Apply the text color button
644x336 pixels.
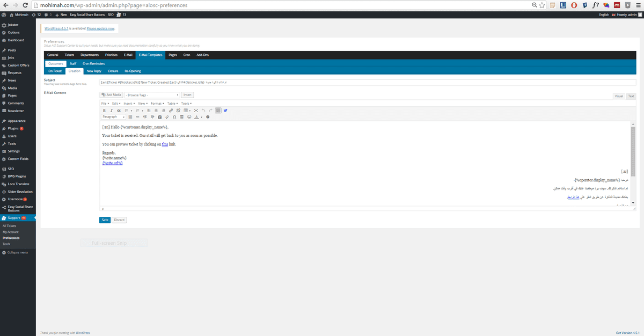pos(196,117)
